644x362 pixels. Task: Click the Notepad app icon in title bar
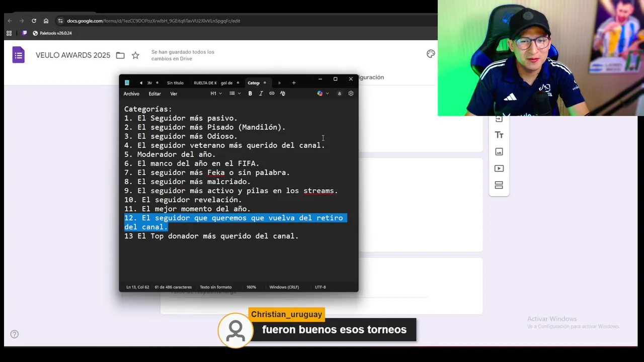point(127,83)
